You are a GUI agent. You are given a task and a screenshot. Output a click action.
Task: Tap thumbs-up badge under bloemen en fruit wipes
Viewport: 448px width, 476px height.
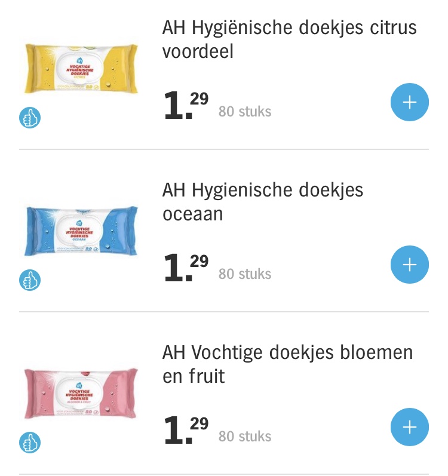30,443
